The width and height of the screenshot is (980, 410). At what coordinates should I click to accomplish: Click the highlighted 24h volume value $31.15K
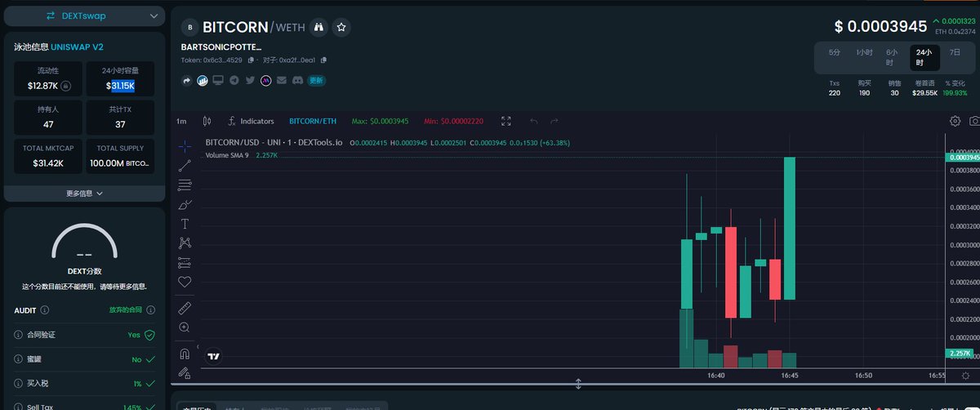pos(120,86)
